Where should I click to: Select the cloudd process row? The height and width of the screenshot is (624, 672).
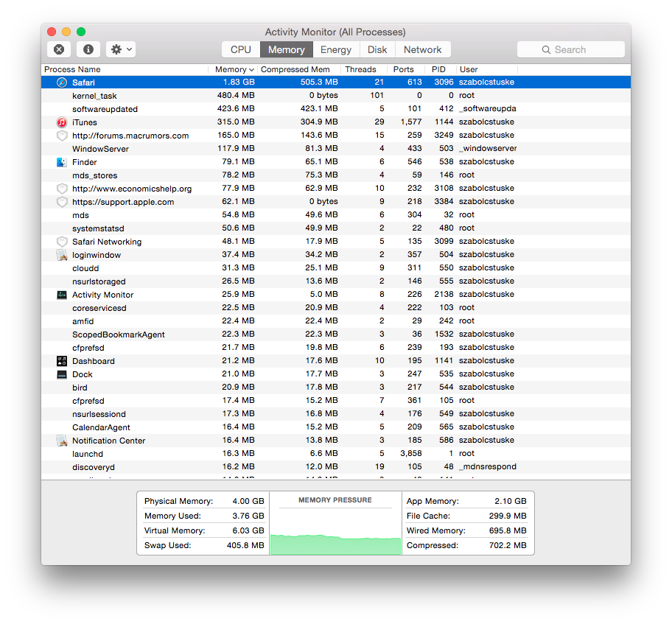[336, 268]
